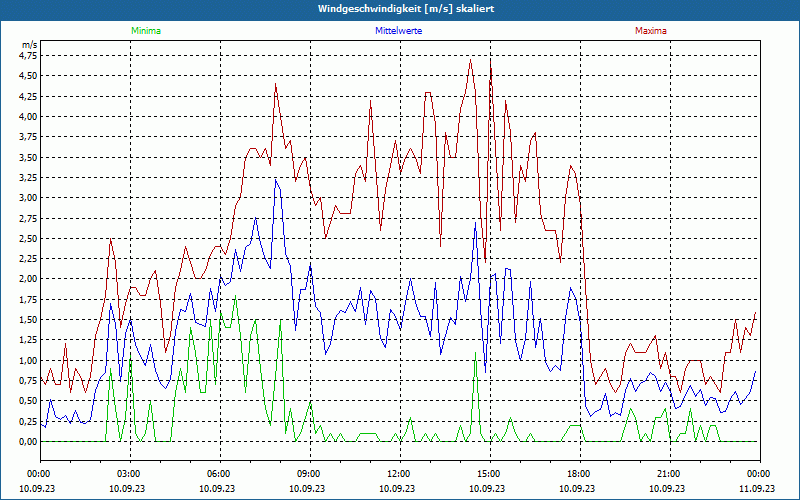Click the 3,25 y-axis value
The width and height of the screenshot is (800, 500).
click(x=28, y=178)
